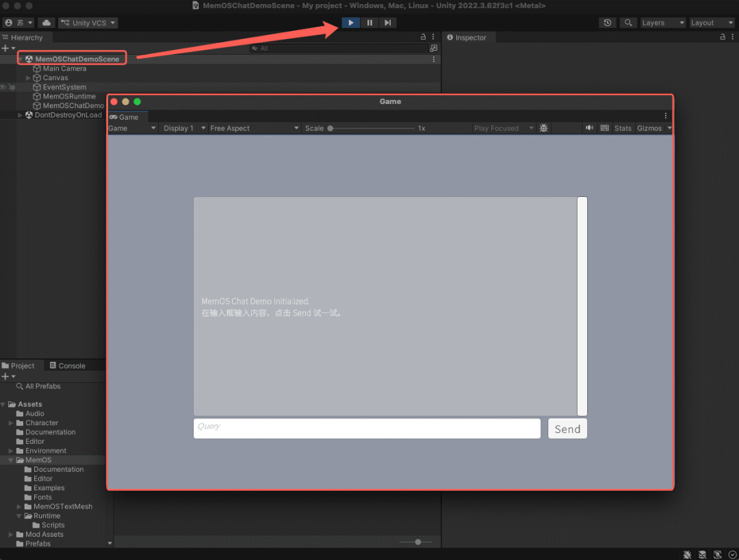This screenshot has height=560, width=739.
Task: Toggle Stats overlay in Game view
Action: 623,128
